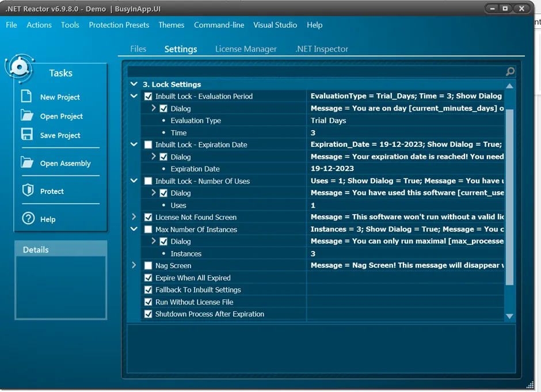Click the .NET Reactor logo icon
The image size is (541, 392).
[x=20, y=67]
